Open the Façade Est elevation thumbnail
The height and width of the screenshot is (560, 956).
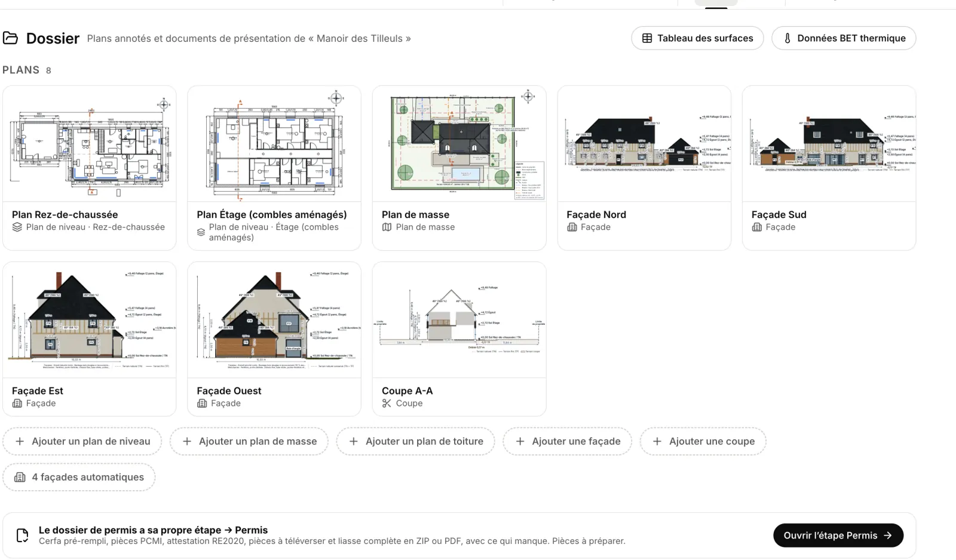(x=90, y=320)
